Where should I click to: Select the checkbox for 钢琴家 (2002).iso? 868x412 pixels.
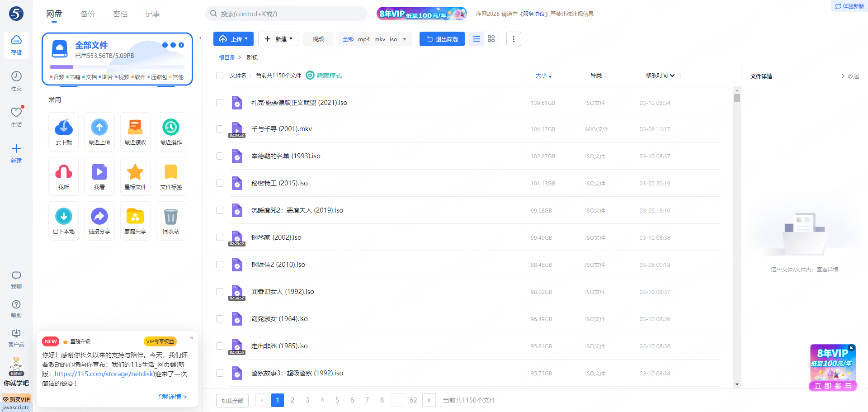tap(220, 237)
